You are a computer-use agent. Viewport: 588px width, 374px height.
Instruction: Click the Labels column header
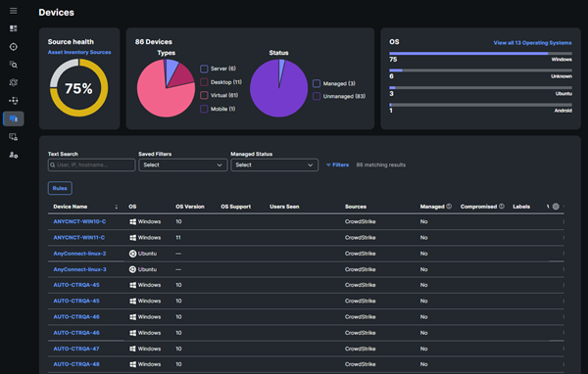(521, 207)
